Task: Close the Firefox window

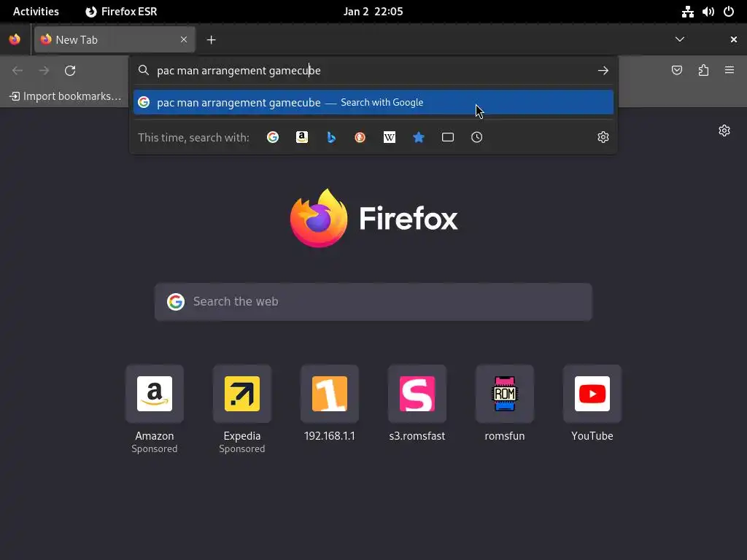Action: coord(734,39)
